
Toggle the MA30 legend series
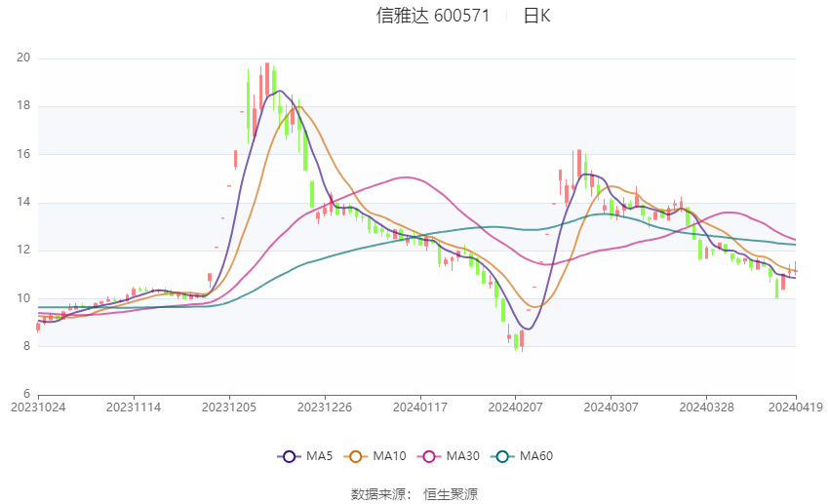(x=449, y=456)
